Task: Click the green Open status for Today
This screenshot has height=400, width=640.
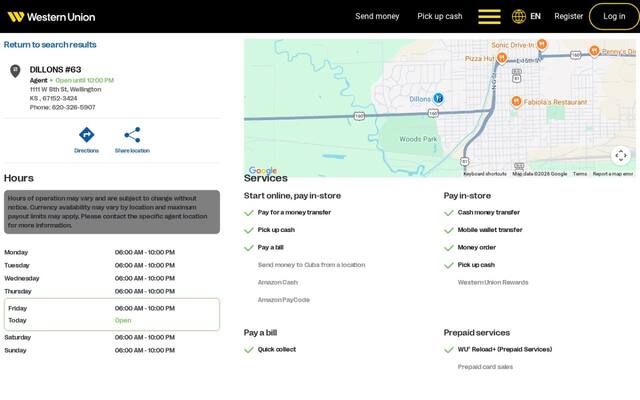Action: tap(123, 320)
